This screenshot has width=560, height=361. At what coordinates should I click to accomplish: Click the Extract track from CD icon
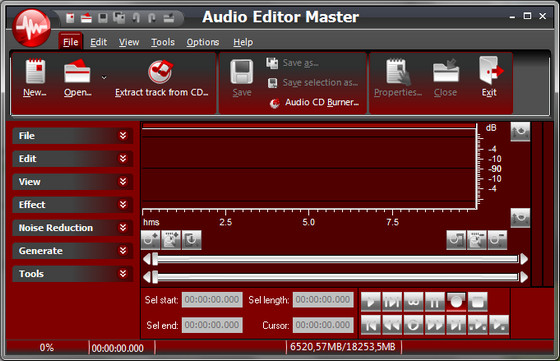[161, 71]
